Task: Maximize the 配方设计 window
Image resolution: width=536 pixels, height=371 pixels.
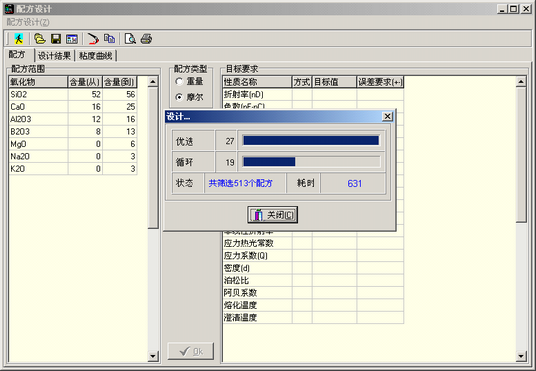Action: [x=513, y=9]
